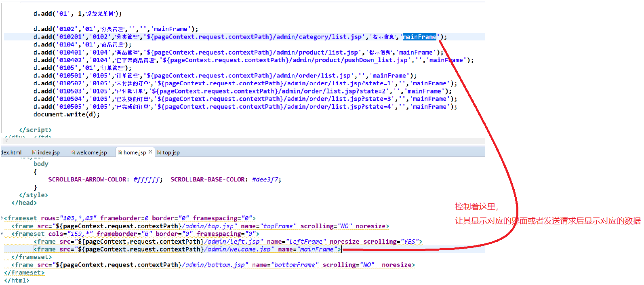The image size is (644, 285).
Task: Click '/admin/bottom.jsp' frame source
Action: coord(213,265)
